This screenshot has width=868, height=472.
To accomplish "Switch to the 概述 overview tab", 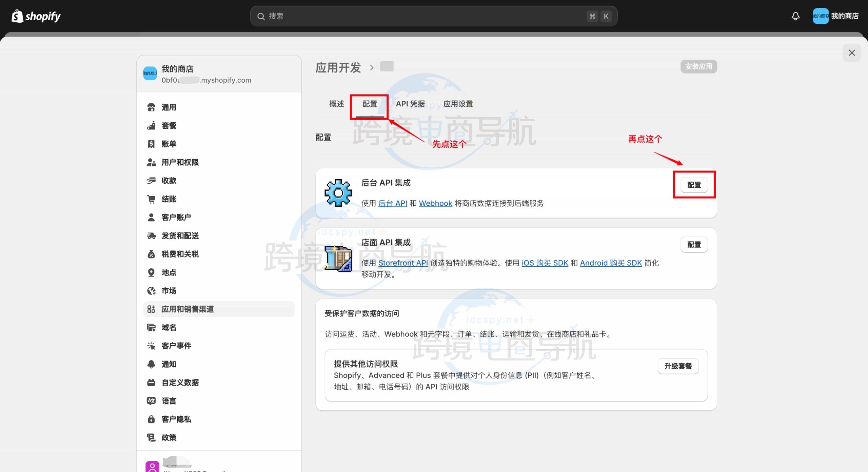I will click(336, 104).
